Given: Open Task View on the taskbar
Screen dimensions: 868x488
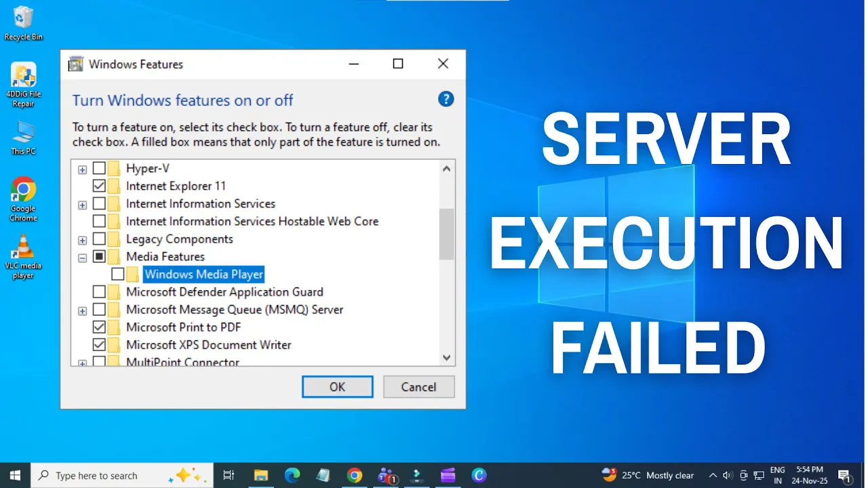Looking at the screenshot, I should click(229, 475).
